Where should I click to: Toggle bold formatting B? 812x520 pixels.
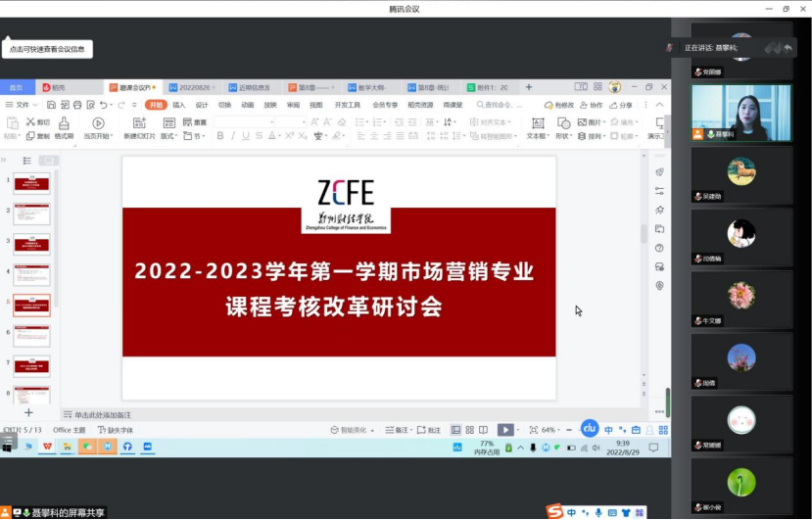tap(220, 136)
